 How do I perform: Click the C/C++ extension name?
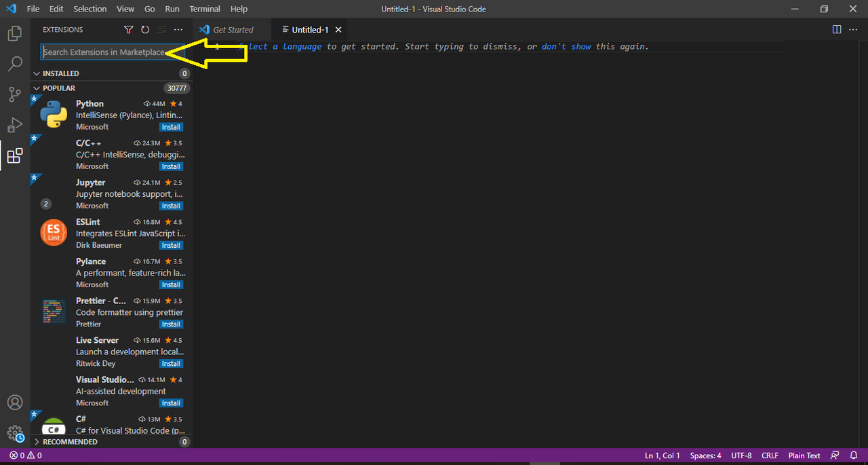[89, 143]
